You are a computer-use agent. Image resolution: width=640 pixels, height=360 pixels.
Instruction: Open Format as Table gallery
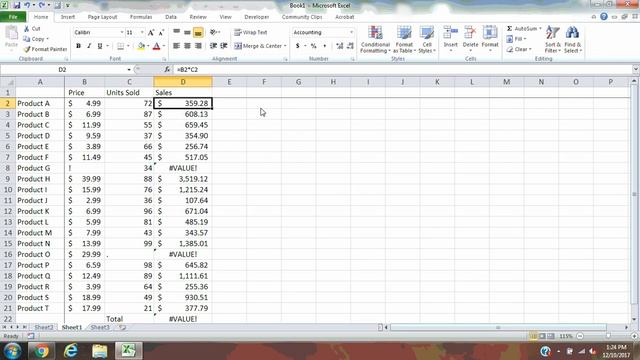pos(404,39)
